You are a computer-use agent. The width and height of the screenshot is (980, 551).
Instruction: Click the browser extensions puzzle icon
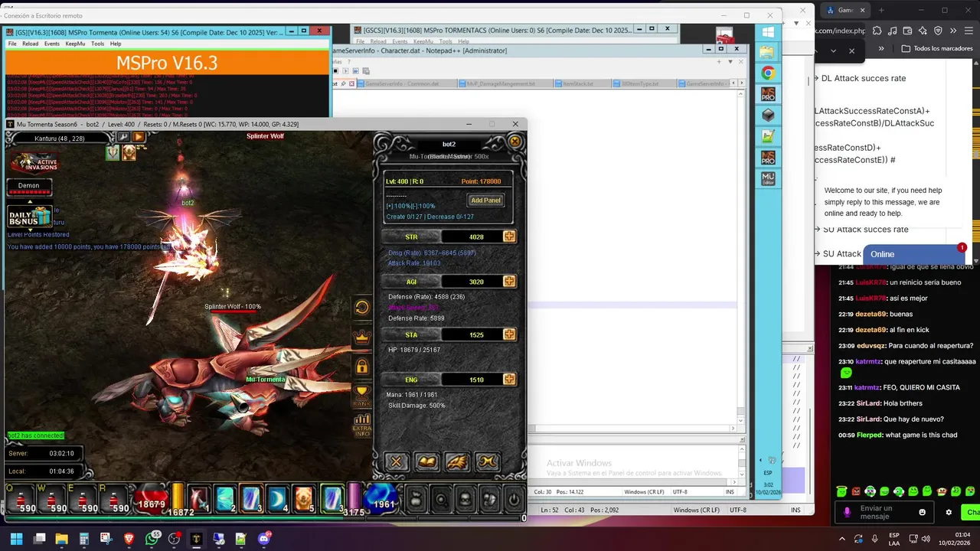[877, 31]
